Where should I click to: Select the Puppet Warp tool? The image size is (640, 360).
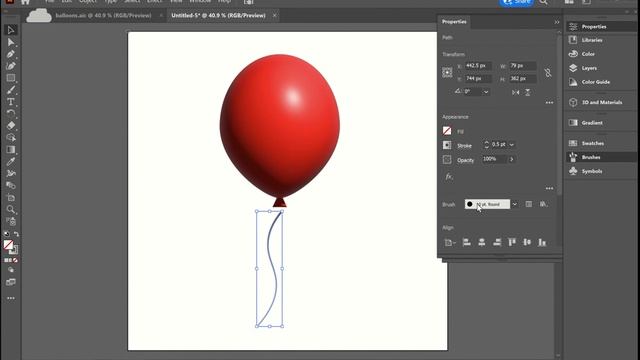tap(11, 173)
